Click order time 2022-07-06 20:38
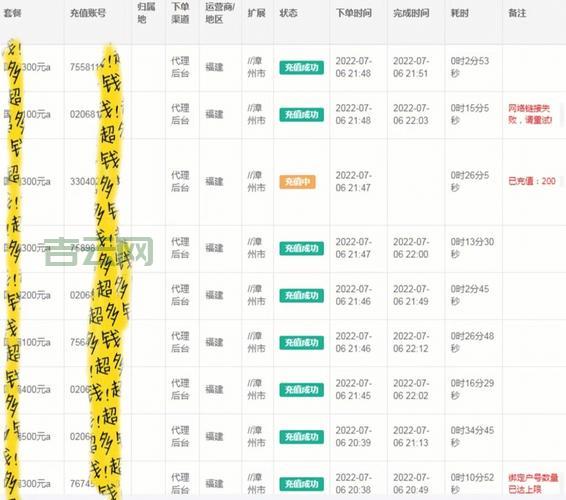The height and width of the screenshot is (500, 566). tap(353, 483)
